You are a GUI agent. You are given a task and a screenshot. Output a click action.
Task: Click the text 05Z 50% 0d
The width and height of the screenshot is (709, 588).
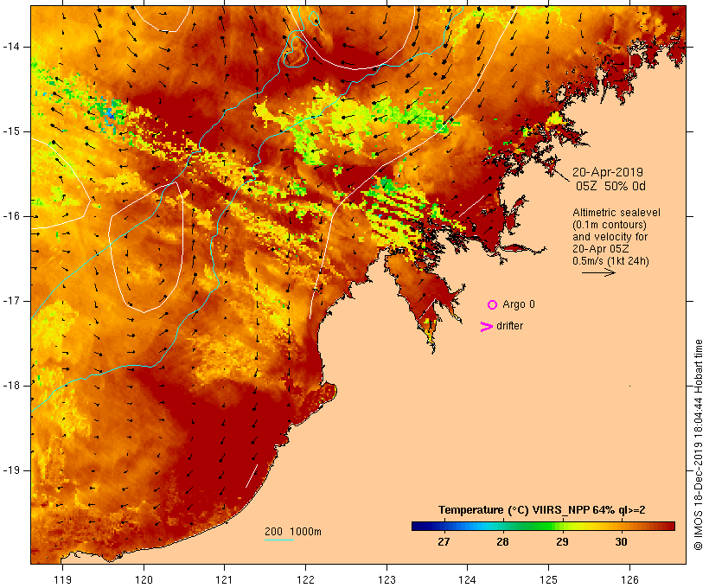(610, 186)
